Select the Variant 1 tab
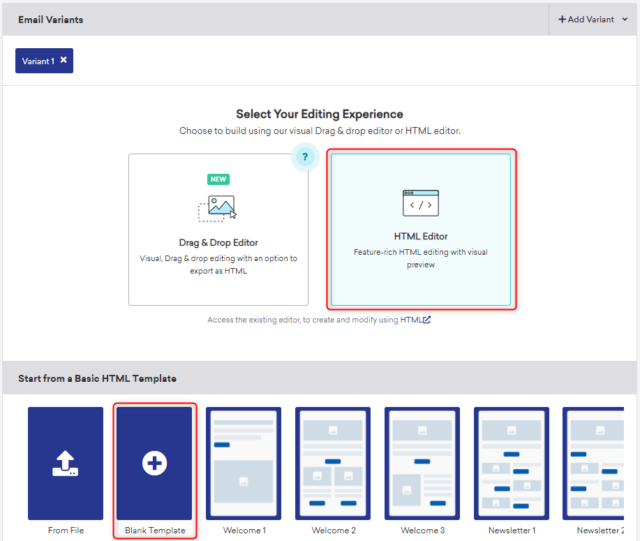This screenshot has height=541, width=640. click(38, 61)
